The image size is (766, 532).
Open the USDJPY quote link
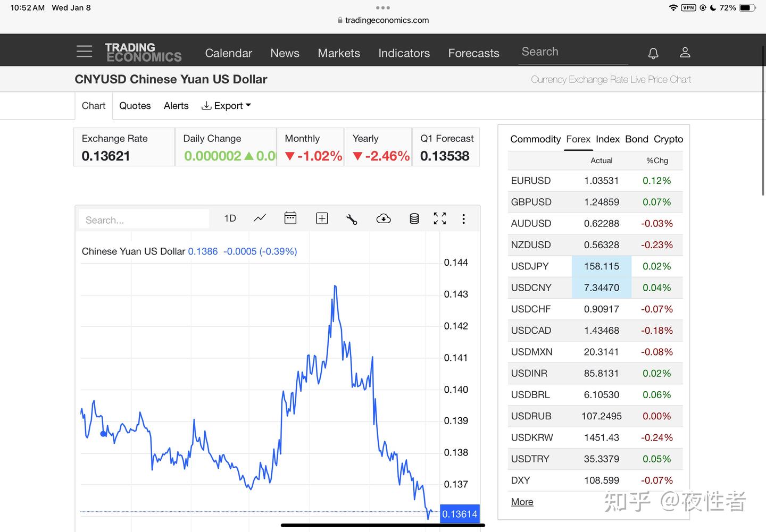point(530,266)
